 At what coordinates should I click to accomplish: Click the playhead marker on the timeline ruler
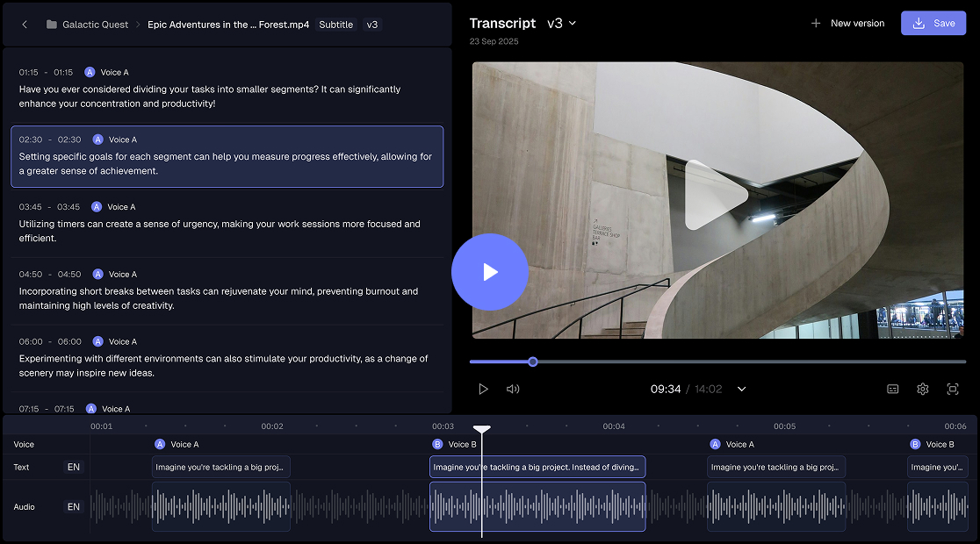tap(482, 429)
